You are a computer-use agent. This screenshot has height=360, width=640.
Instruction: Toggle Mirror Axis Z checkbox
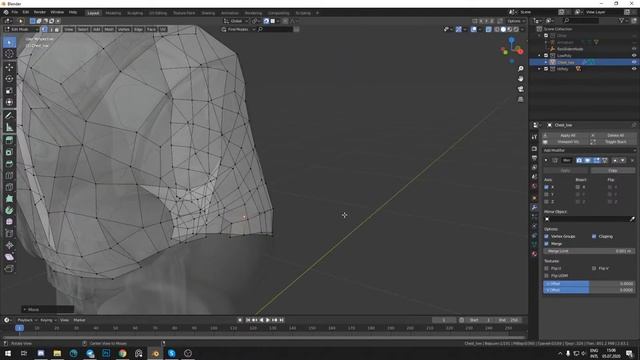pyautogui.click(x=547, y=202)
